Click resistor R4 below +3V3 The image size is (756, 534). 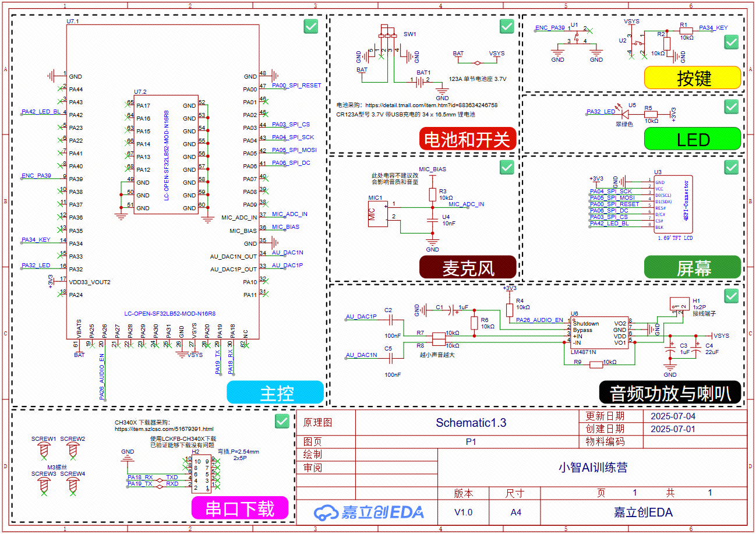(x=510, y=309)
